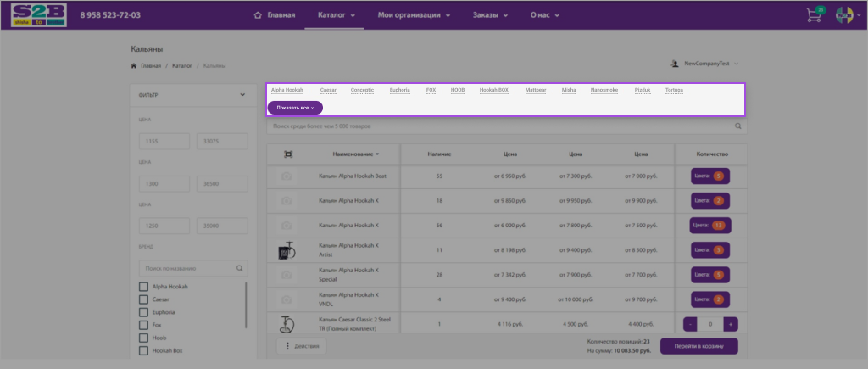Screen dimensions: 868x369
Task: Select Nanosmoke brand tab
Action: (x=604, y=90)
